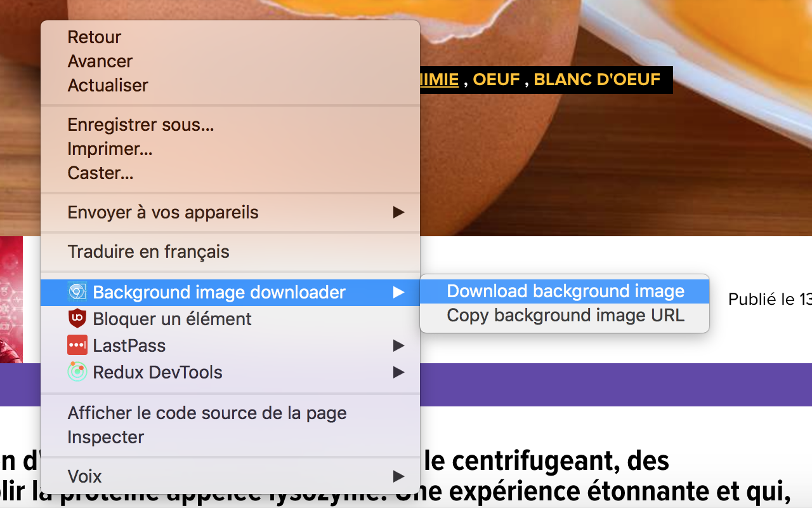Expand the Redux DevTools submenu arrow
Viewport: 812px width, 508px height.
click(399, 372)
